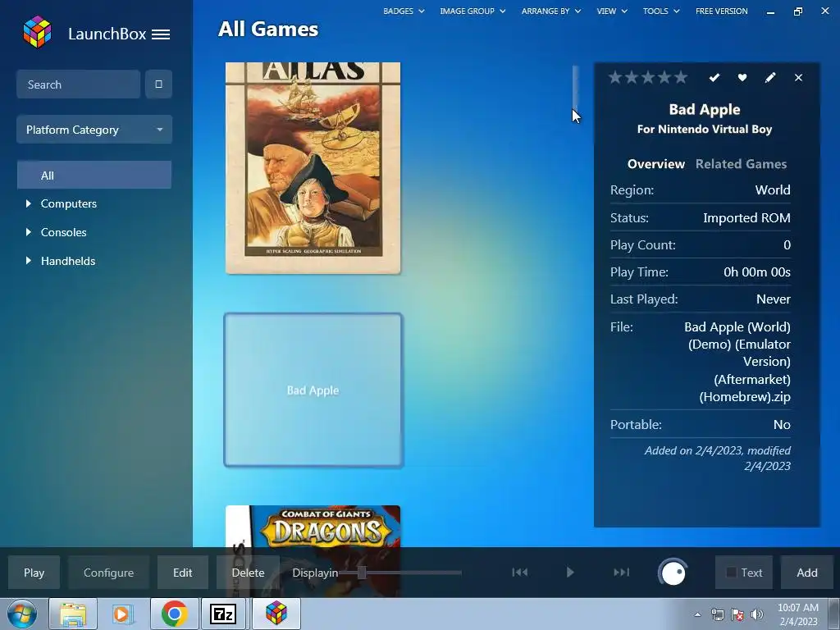The width and height of the screenshot is (840, 630).
Task: Favorite Bad Apple with the heart icon
Action: point(742,78)
